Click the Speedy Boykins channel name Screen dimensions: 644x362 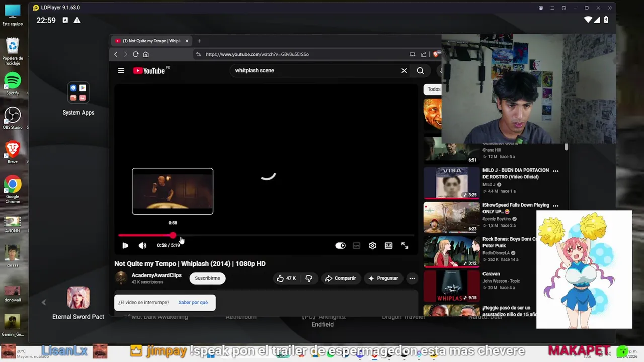[x=497, y=219]
